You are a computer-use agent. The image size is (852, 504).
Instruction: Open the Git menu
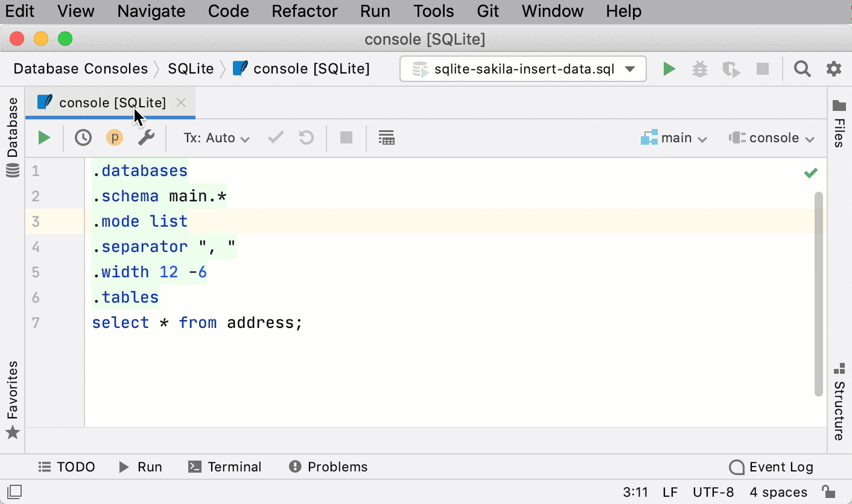pyautogui.click(x=488, y=11)
